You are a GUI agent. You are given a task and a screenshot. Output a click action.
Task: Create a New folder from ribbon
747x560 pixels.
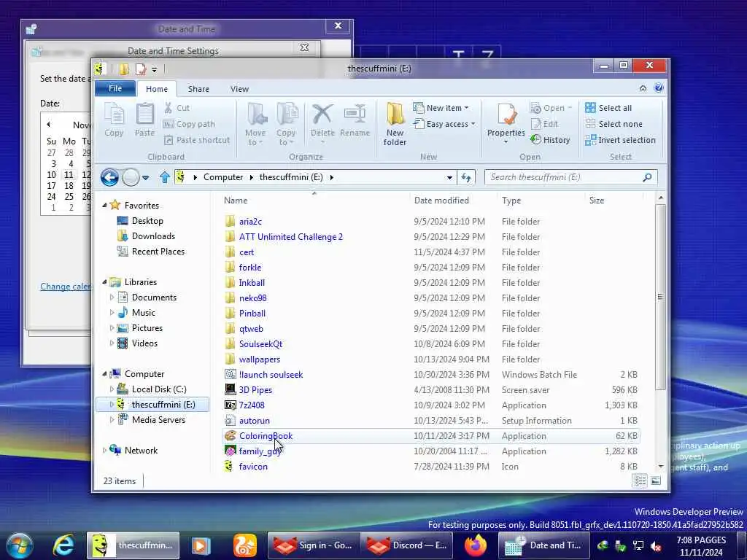pyautogui.click(x=395, y=124)
